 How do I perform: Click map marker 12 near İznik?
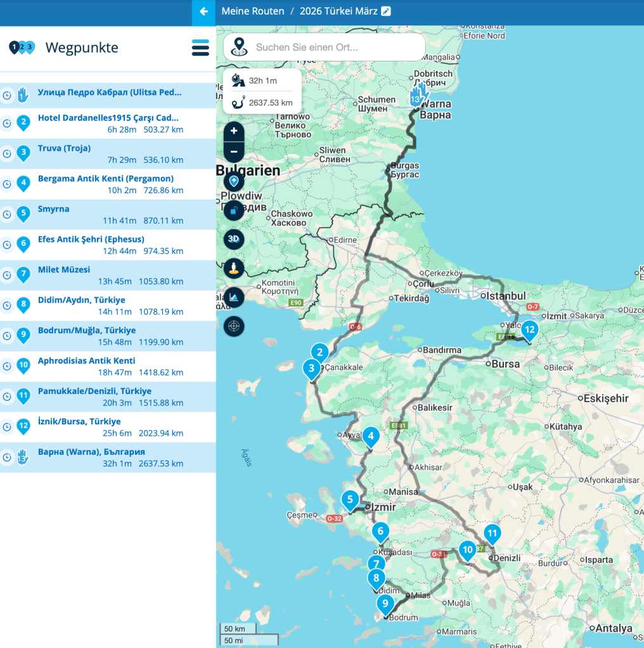click(529, 329)
